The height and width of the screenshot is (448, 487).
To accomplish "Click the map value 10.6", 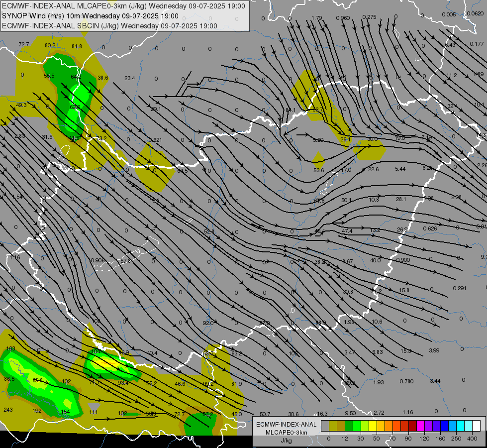I will coord(377,322).
